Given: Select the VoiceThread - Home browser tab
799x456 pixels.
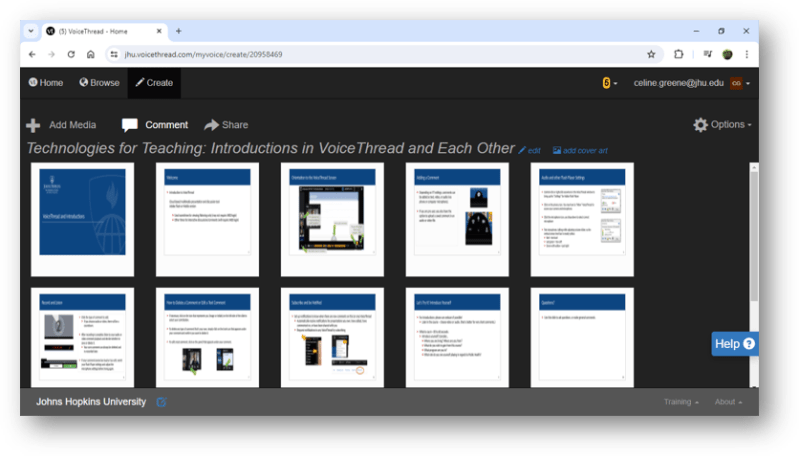Looking at the screenshot, I should tap(104, 31).
